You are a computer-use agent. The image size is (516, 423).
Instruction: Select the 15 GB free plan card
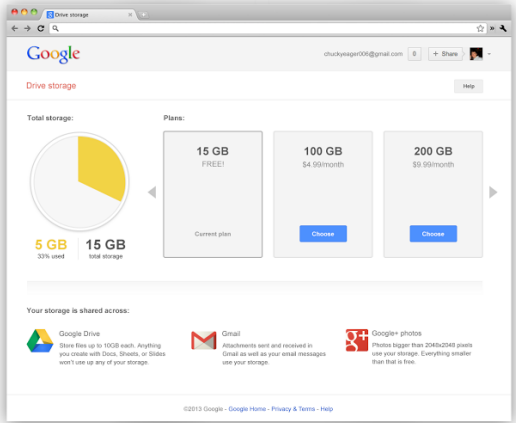[213, 194]
